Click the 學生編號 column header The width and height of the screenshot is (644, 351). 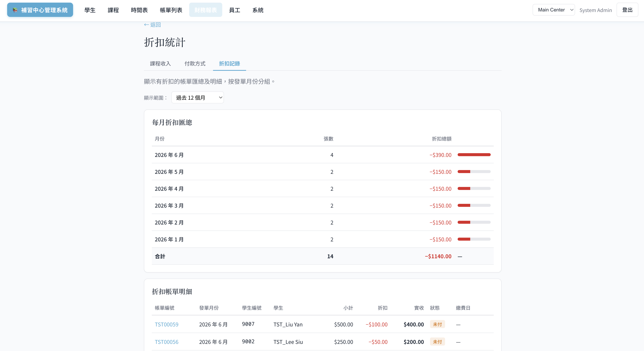click(252, 308)
